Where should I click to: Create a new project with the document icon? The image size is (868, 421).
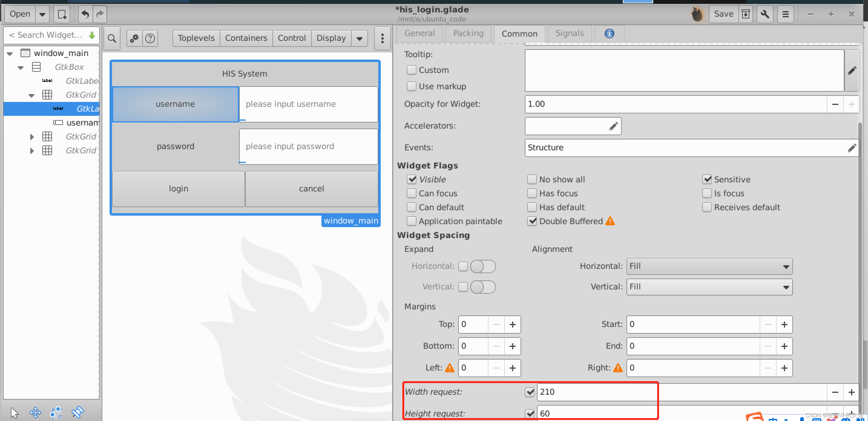coord(62,14)
